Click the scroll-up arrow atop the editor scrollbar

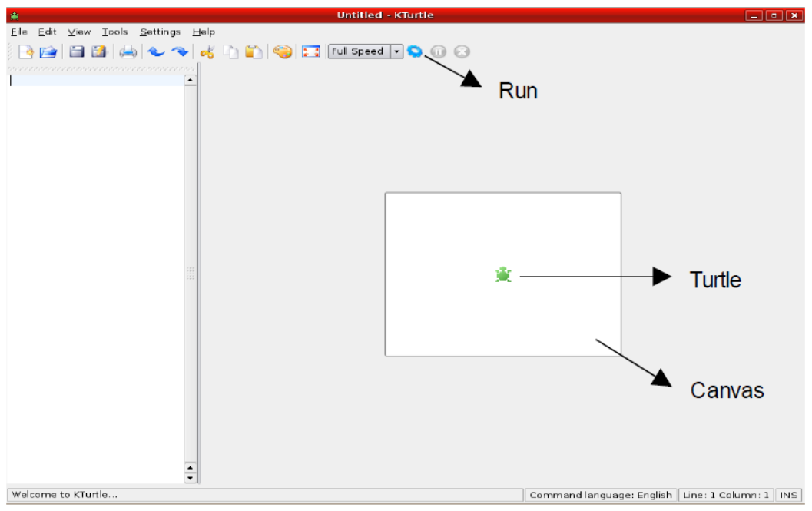click(x=190, y=80)
